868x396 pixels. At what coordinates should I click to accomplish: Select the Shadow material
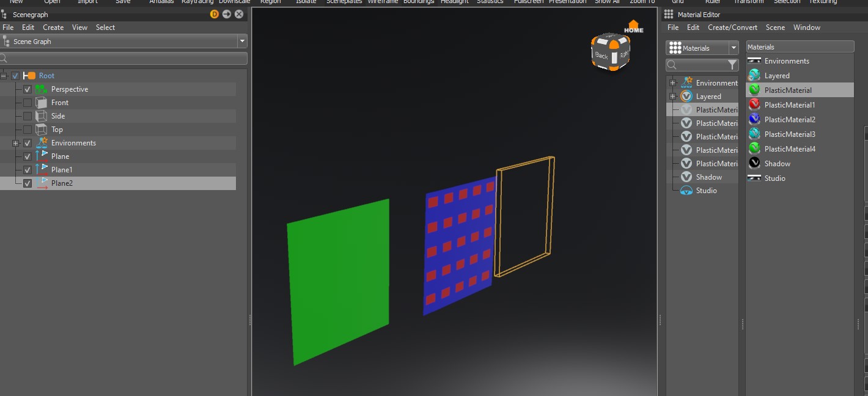(776, 163)
